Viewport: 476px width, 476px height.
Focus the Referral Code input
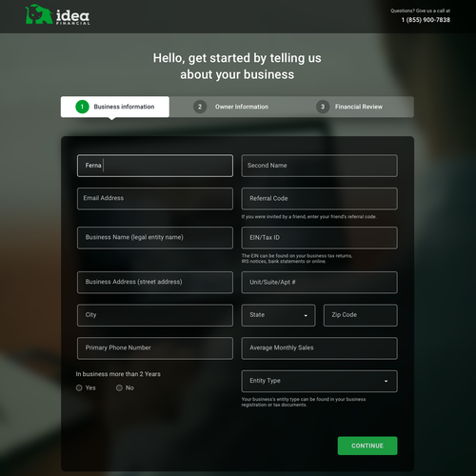tap(319, 199)
